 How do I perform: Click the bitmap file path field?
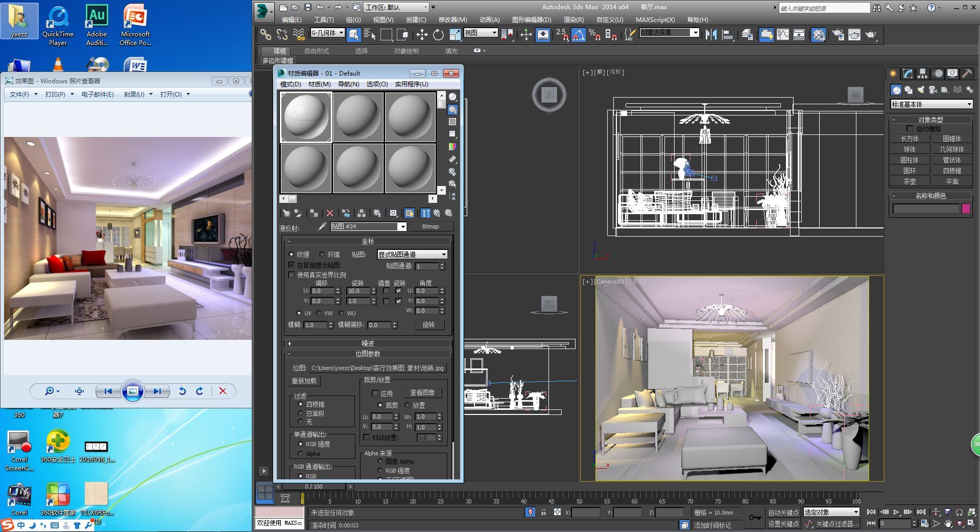[x=377, y=368]
